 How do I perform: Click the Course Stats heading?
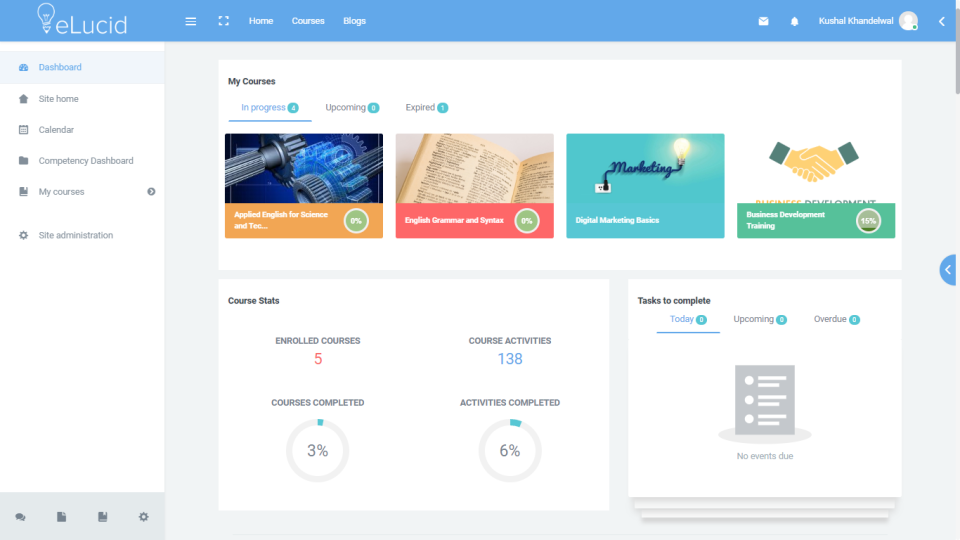tap(253, 301)
